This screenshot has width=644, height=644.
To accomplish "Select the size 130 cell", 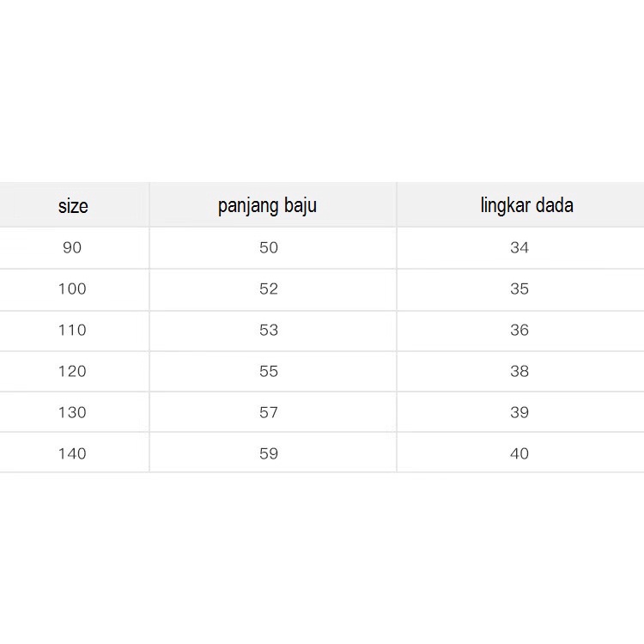I will [x=72, y=412].
